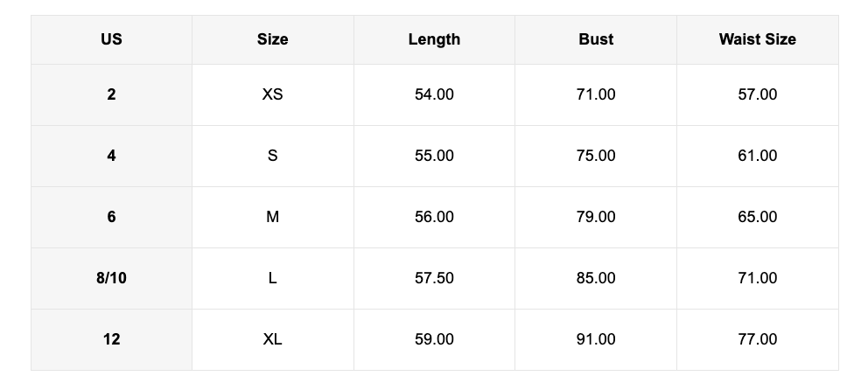Click the 59.00 length value

[434, 339]
